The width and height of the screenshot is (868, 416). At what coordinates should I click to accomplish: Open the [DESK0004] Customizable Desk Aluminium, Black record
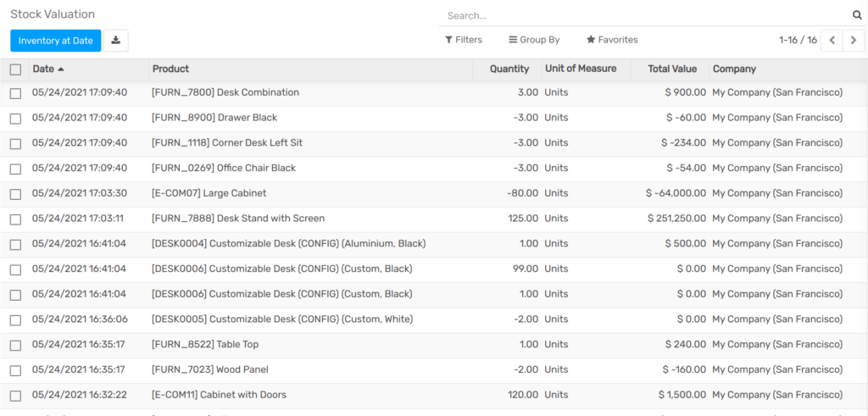coord(288,243)
